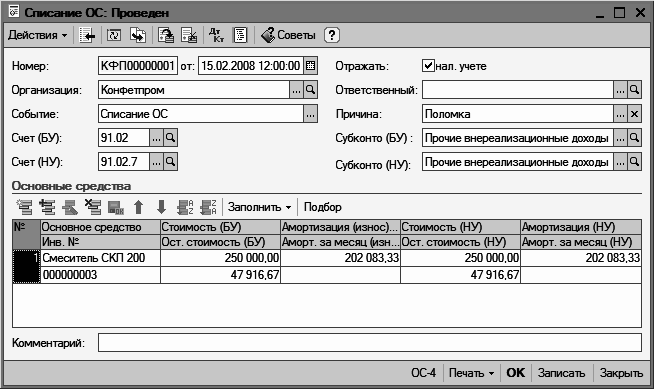Image resolution: width=654 pixels, height=389 pixels.
Task: Click the Номер field КФП00000001
Action: [138, 66]
